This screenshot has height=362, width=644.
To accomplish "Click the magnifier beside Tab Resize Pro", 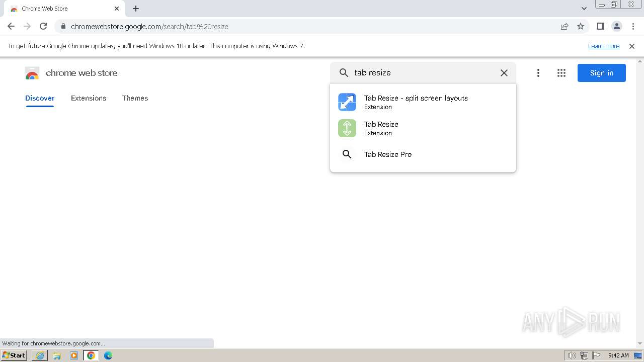I will point(347,154).
